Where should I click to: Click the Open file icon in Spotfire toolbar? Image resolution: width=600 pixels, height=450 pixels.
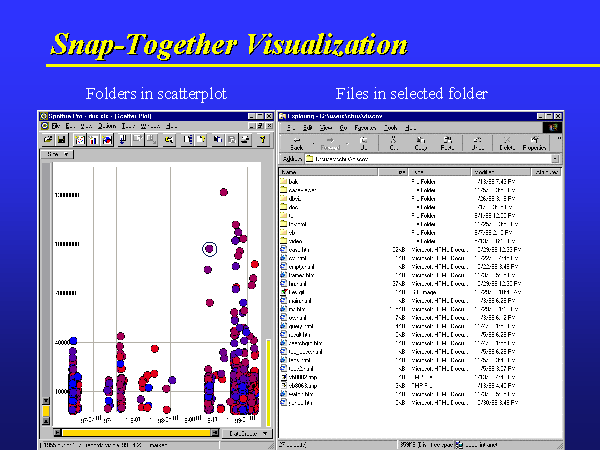pyautogui.click(x=47, y=140)
